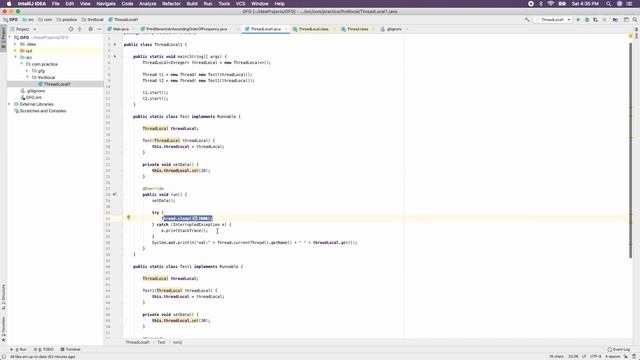Screen dimensions: 640x360
Task: Click the Bluetooth menu bar icon
Action: 541,4
